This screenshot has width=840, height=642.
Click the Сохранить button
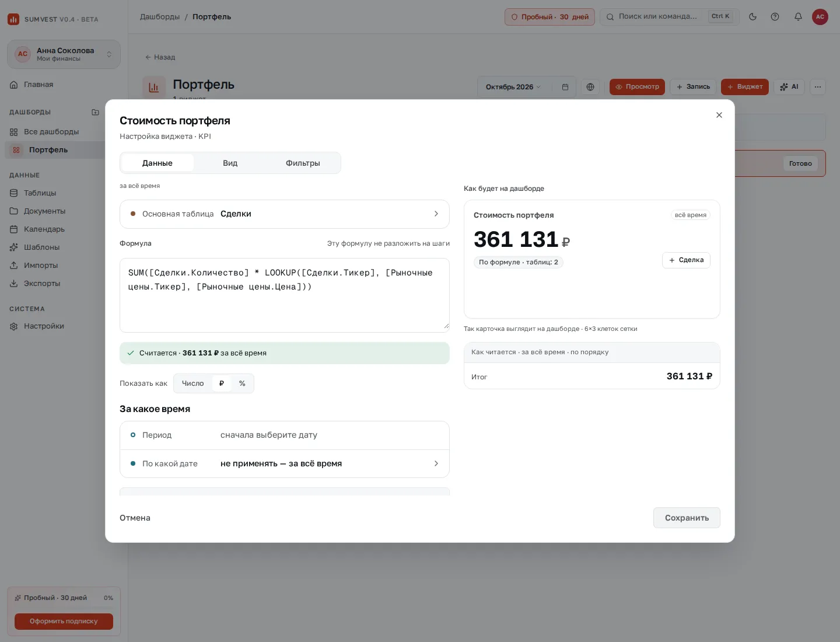(x=687, y=518)
